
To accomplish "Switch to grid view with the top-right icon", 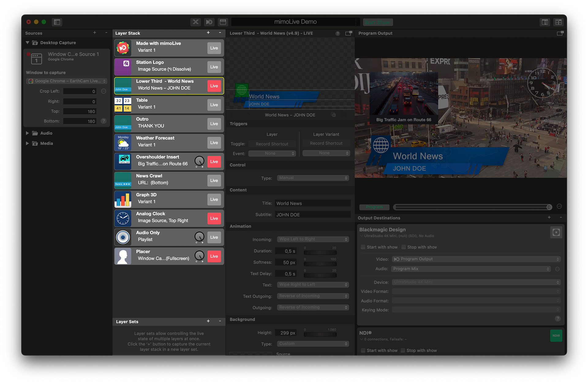I will tap(559, 22).
